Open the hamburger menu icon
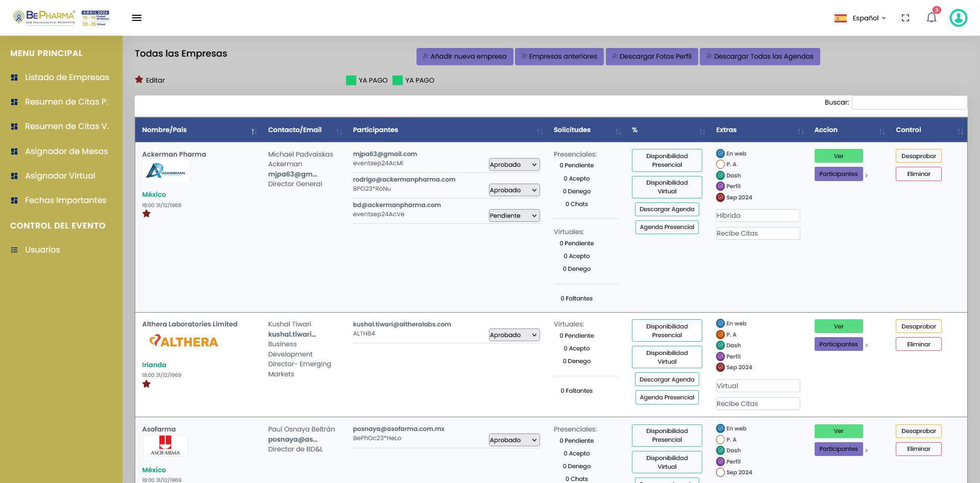The width and height of the screenshot is (980, 483). pos(137,18)
